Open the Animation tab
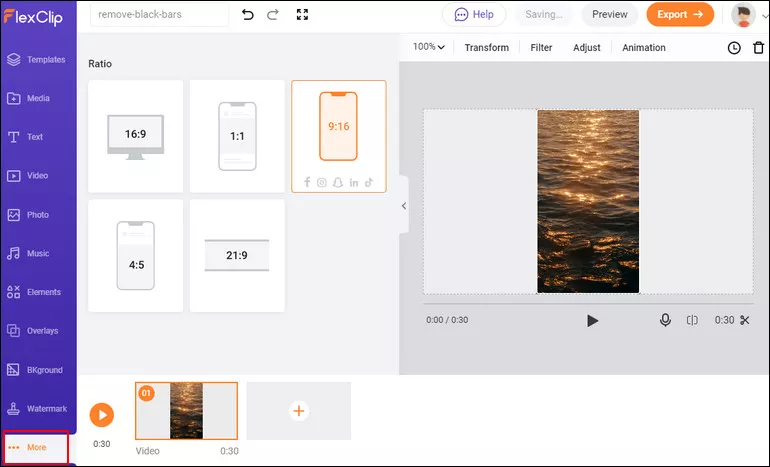 click(x=644, y=48)
